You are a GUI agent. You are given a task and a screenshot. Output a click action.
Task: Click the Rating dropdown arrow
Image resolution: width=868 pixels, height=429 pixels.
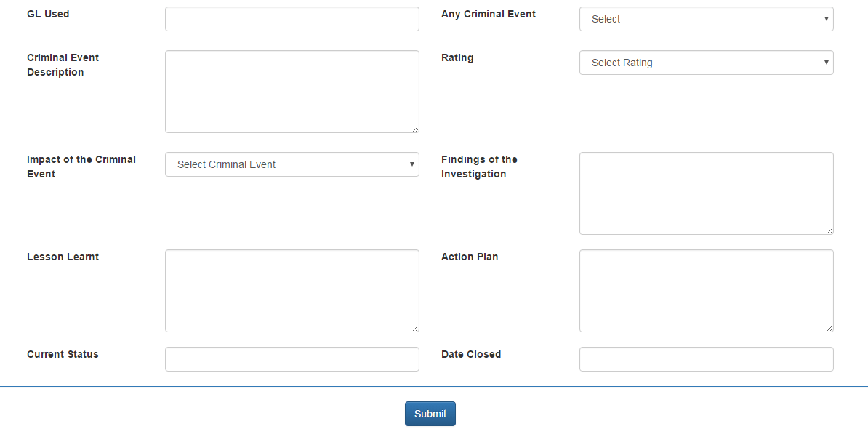tap(826, 63)
